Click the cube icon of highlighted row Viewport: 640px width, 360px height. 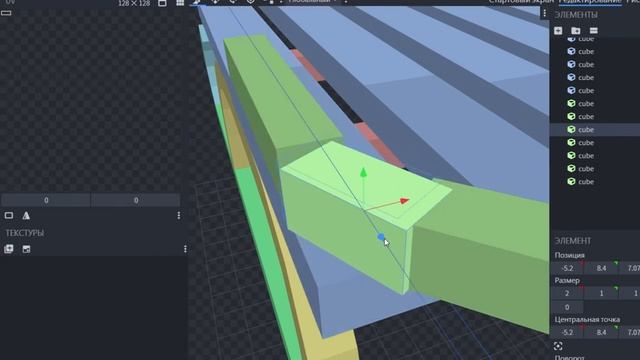[x=571, y=129]
